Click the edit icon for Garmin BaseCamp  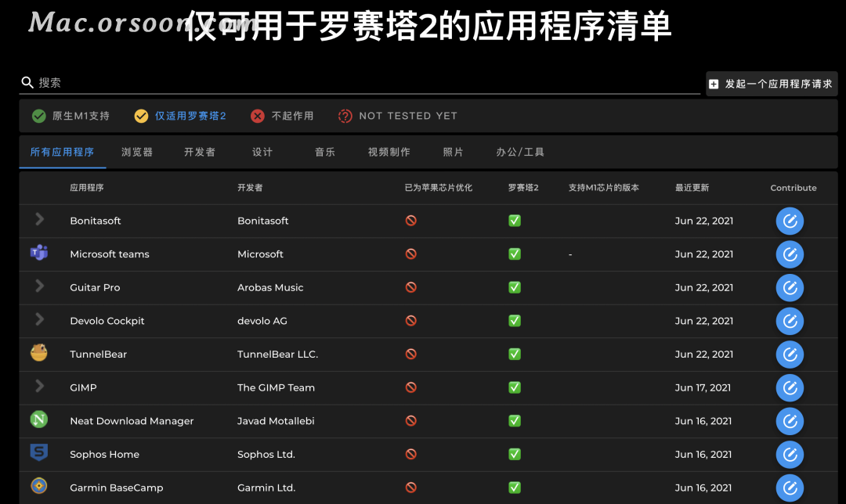point(790,488)
